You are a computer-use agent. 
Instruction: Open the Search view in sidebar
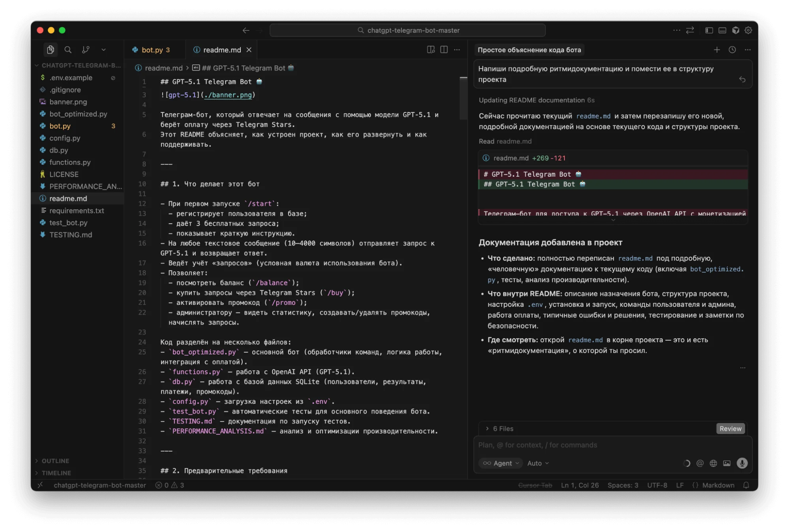(x=68, y=50)
